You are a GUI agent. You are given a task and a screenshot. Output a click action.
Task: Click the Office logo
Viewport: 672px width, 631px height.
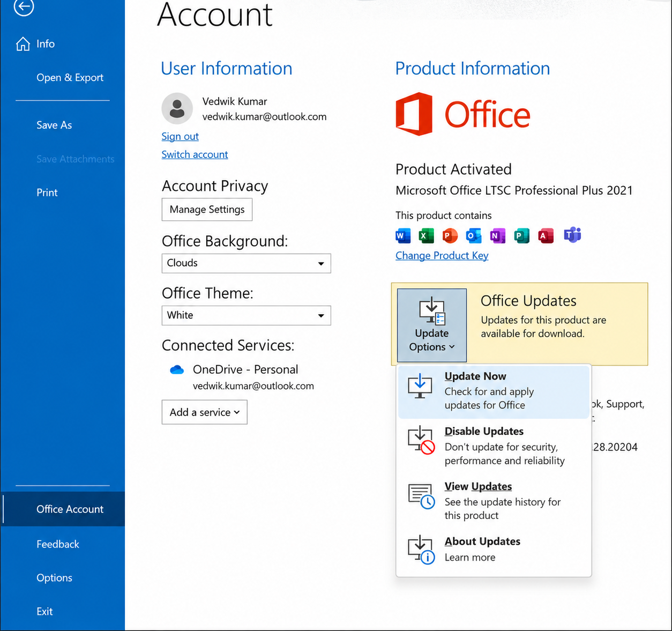click(463, 114)
